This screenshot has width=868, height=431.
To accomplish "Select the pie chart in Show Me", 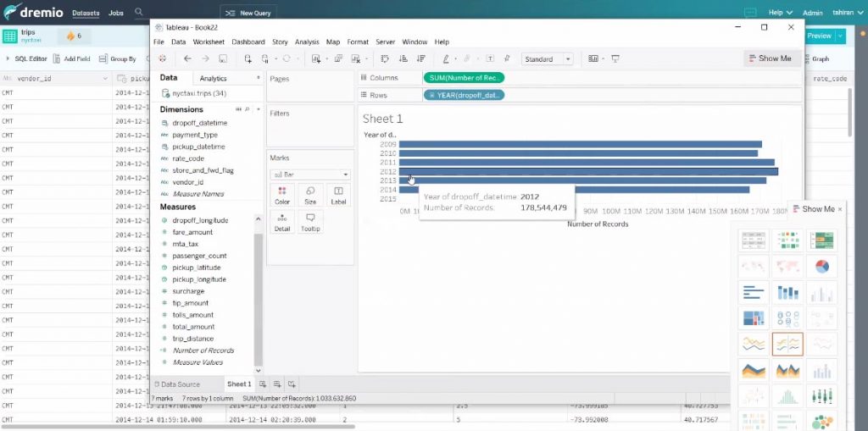I will tap(821, 267).
